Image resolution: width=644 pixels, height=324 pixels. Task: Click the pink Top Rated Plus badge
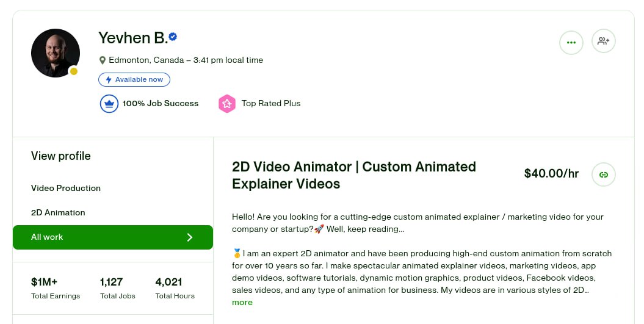227,104
